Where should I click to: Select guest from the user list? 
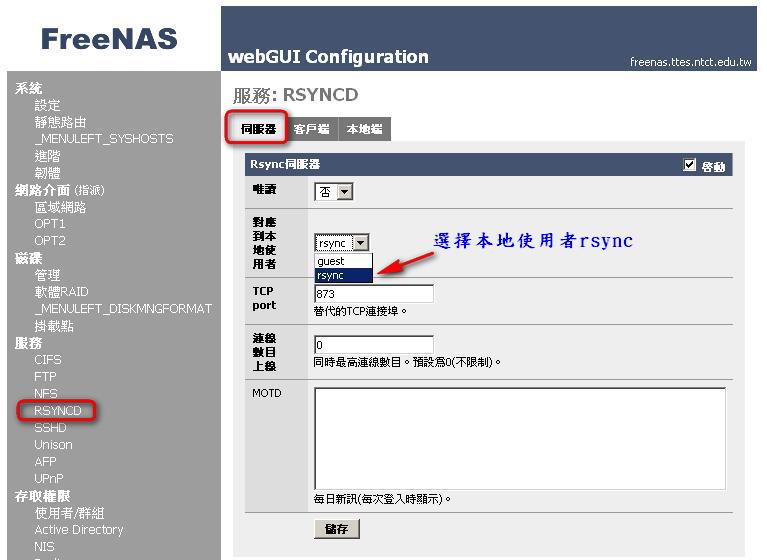click(331, 261)
